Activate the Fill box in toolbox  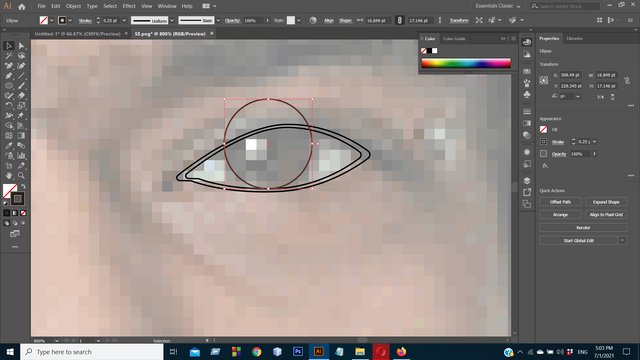coord(9,190)
